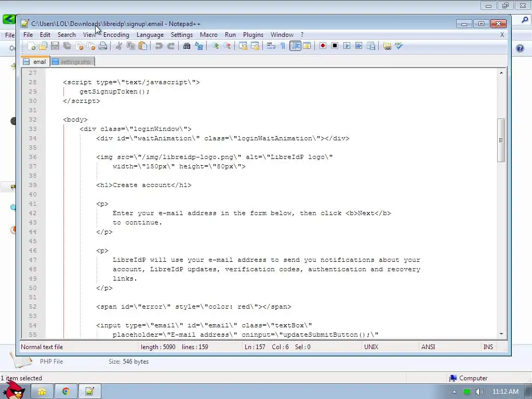Toggle word wrap toolbar icon
The height and width of the screenshot is (399, 532).
[x=271, y=46]
